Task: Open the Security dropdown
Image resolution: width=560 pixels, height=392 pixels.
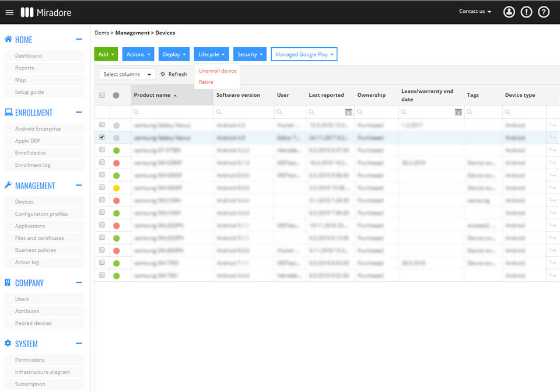Action: tap(250, 54)
